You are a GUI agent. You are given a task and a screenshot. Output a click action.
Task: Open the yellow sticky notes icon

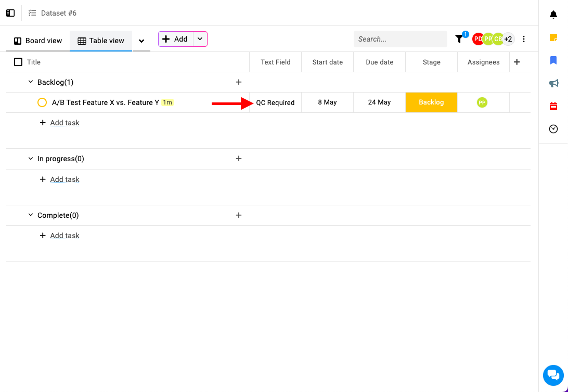point(553,37)
